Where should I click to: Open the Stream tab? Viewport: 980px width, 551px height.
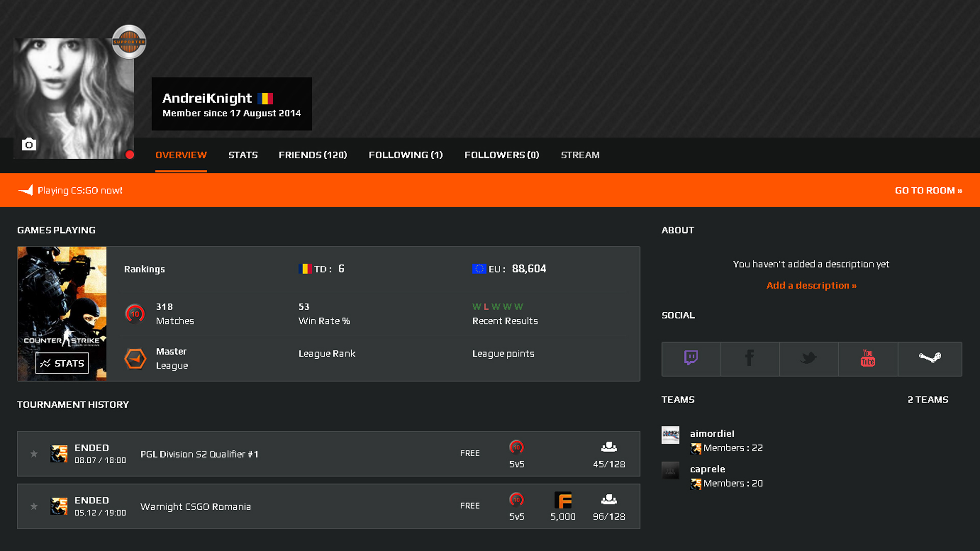point(580,155)
